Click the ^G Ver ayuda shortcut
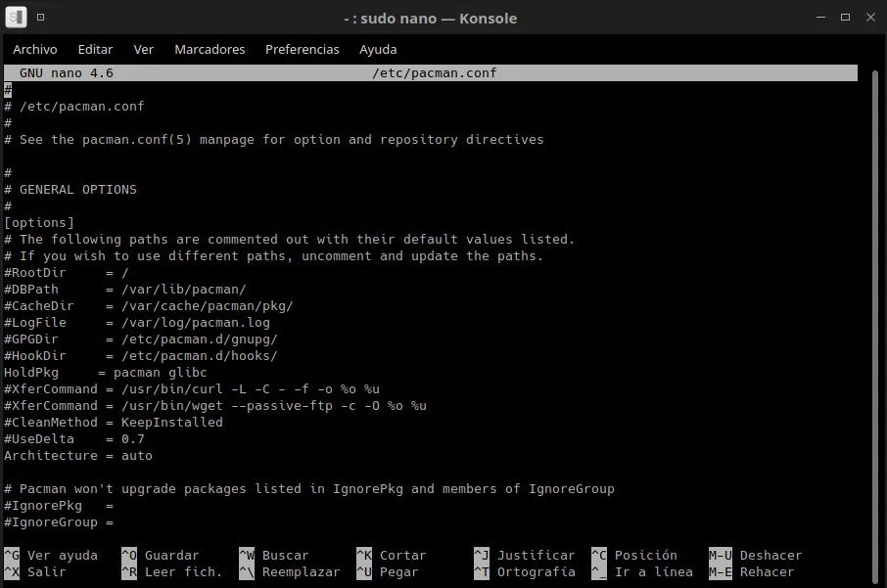887x588 pixels. 51,555
